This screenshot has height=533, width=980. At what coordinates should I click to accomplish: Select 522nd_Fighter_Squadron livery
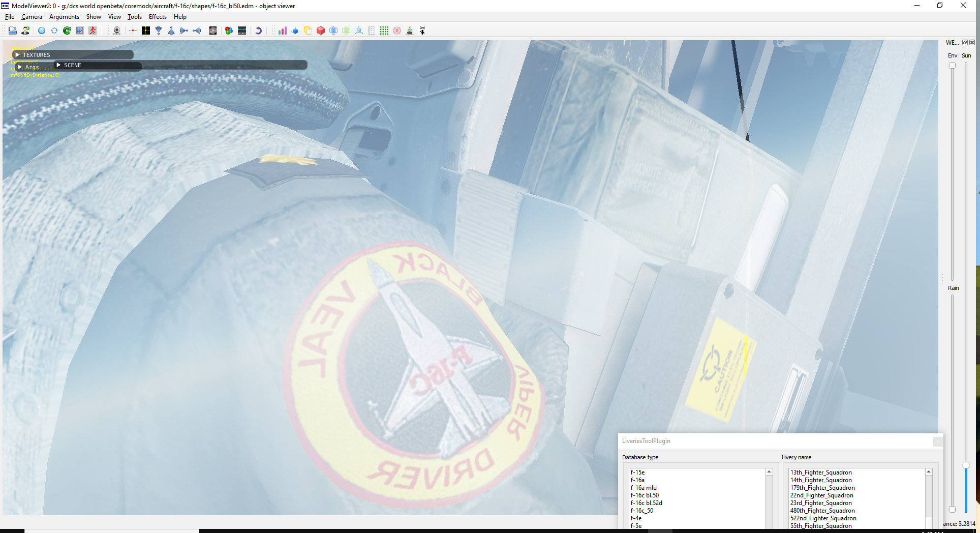click(857, 518)
